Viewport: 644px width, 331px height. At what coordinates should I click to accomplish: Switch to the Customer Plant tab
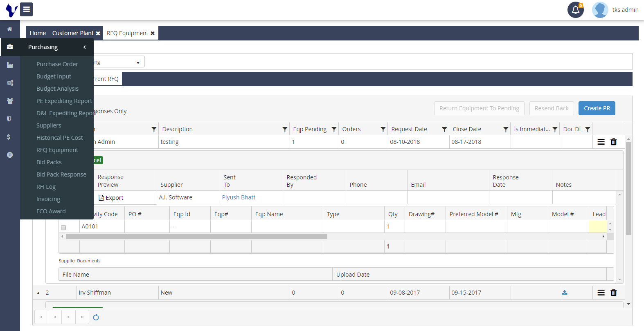pyautogui.click(x=73, y=33)
